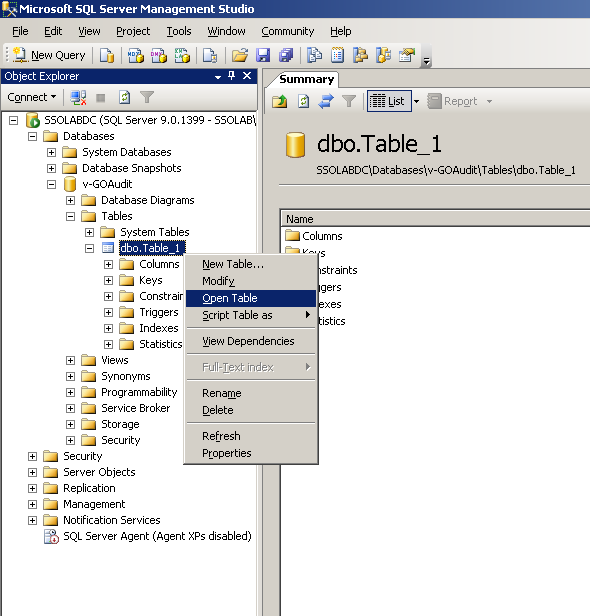This screenshot has height=616, width=590.
Task: Click the Open File folder icon
Action: [x=240, y=55]
